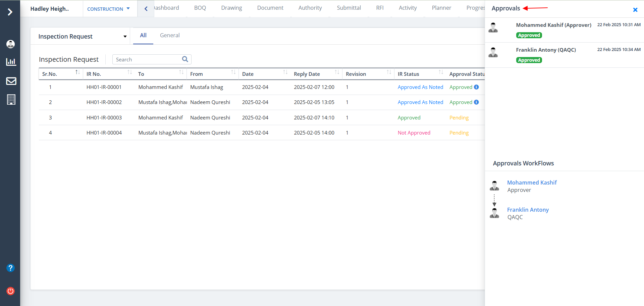Click the red power logout icon
Image resolution: width=644 pixels, height=306 pixels.
point(11,291)
